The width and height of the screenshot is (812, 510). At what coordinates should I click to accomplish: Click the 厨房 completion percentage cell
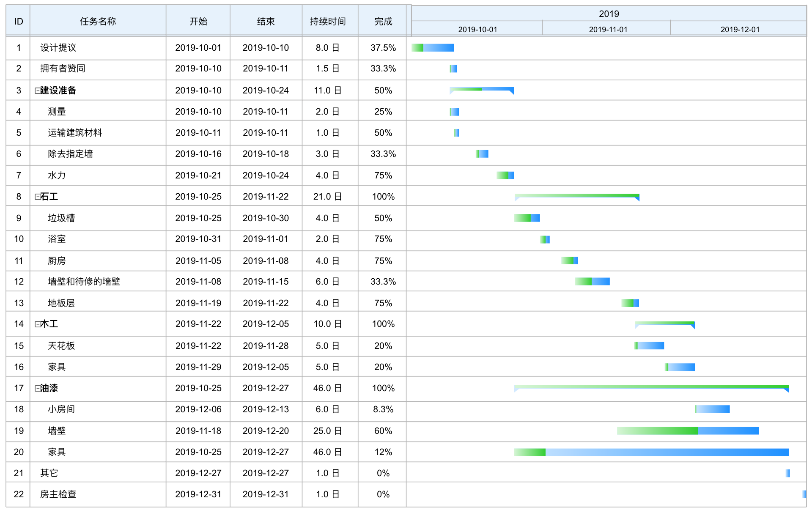point(383,261)
